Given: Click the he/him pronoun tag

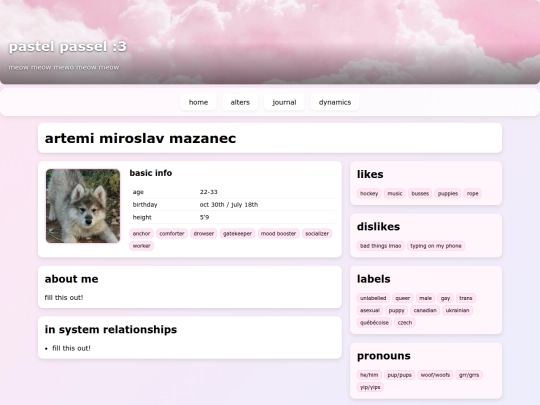Looking at the screenshot, I should [x=369, y=375].
